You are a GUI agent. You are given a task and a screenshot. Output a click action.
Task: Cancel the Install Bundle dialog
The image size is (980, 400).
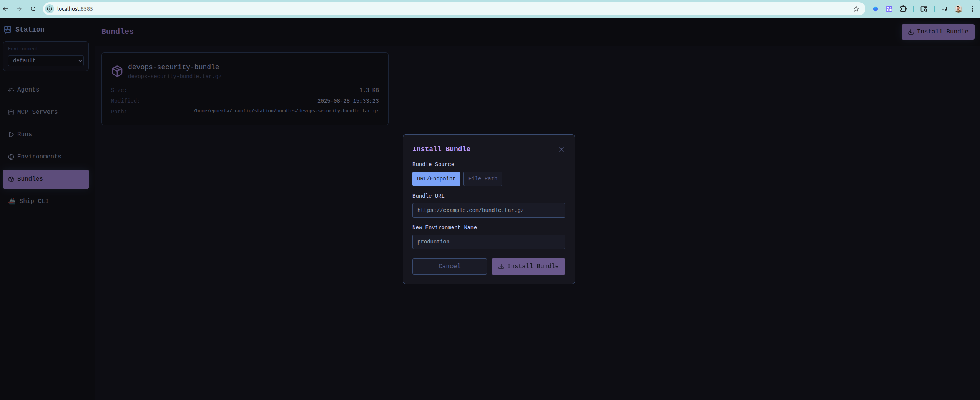pos(450,267)
